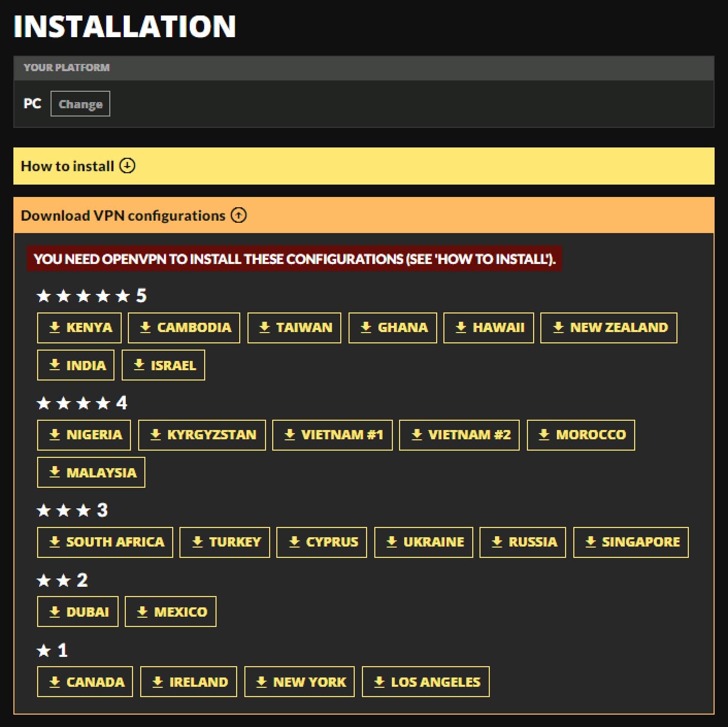Expand the How to install section
Screen dimensions: 728x727
pyautogui.click(x=68, y=166)
